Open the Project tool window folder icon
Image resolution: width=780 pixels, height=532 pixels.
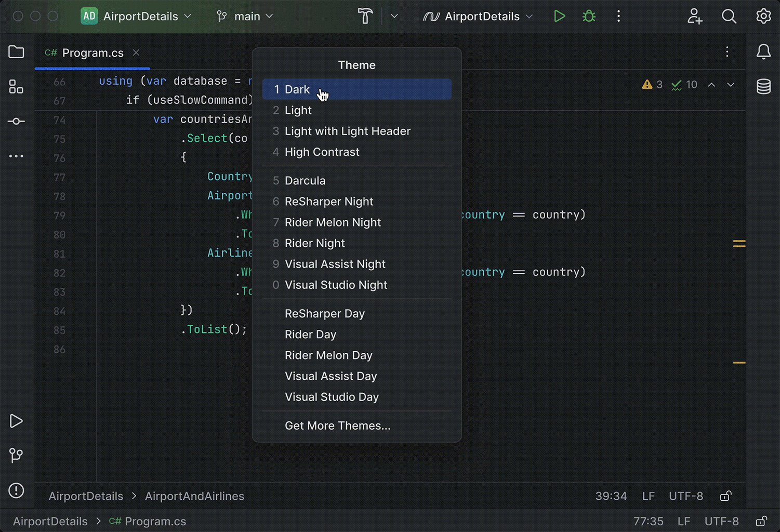(x=16, y=52)
